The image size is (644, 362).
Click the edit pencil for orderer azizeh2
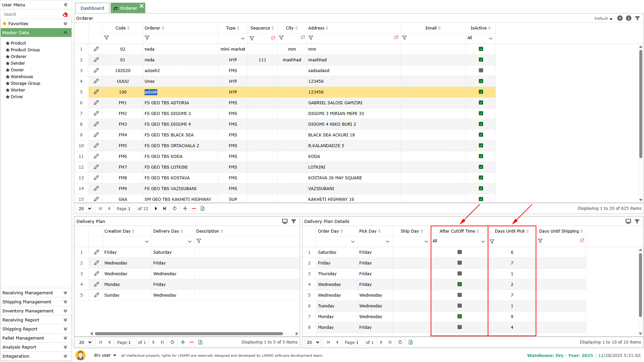point(96,70)
